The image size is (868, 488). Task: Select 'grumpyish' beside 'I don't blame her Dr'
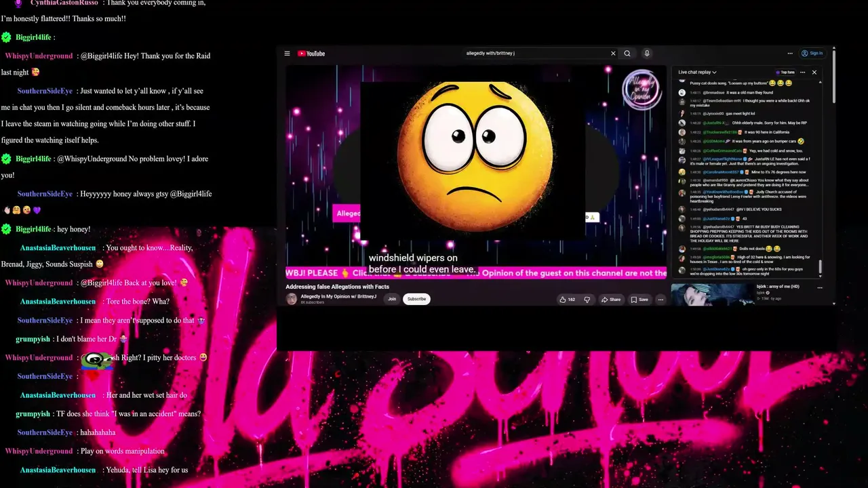[33, 339]
